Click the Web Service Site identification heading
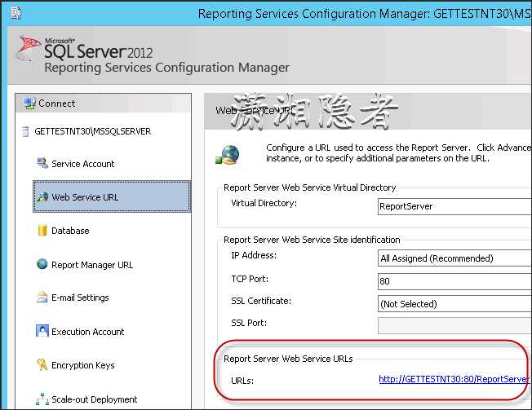Viewport: 532px width, 410px height. coord(312,240)
